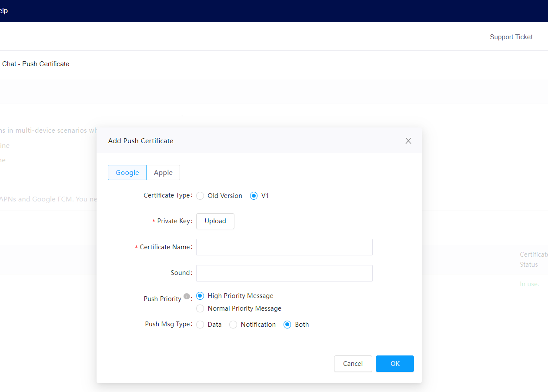Switch to the Google tab
The height and width of the screenshot is (392, 548).
pos(127,172)
